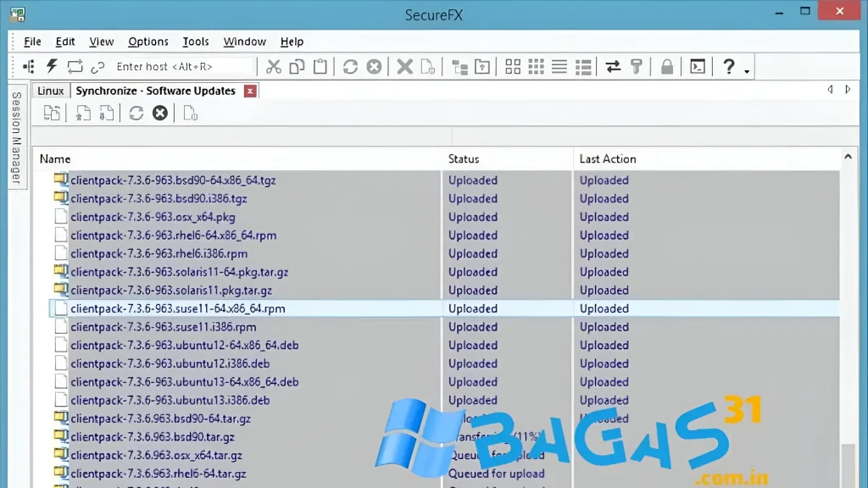Open the Edit menu
Viewport: 868px width, 488px height.
(64, 42)
